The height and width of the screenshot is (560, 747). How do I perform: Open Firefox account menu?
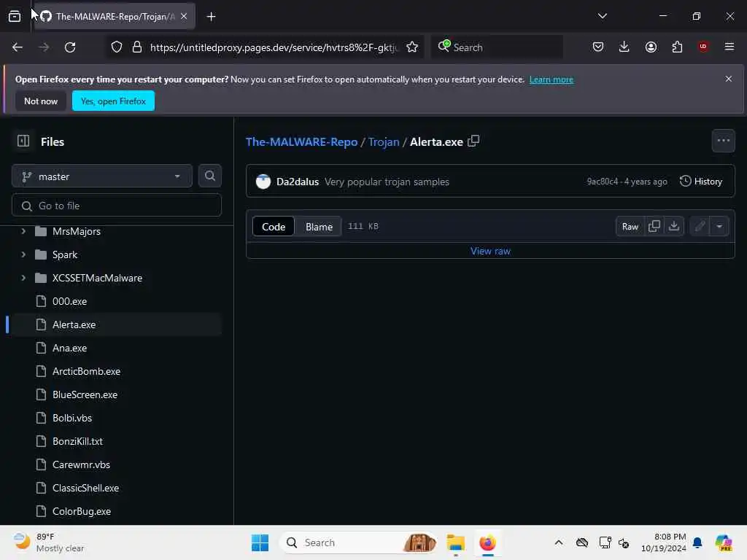point(651,47)
